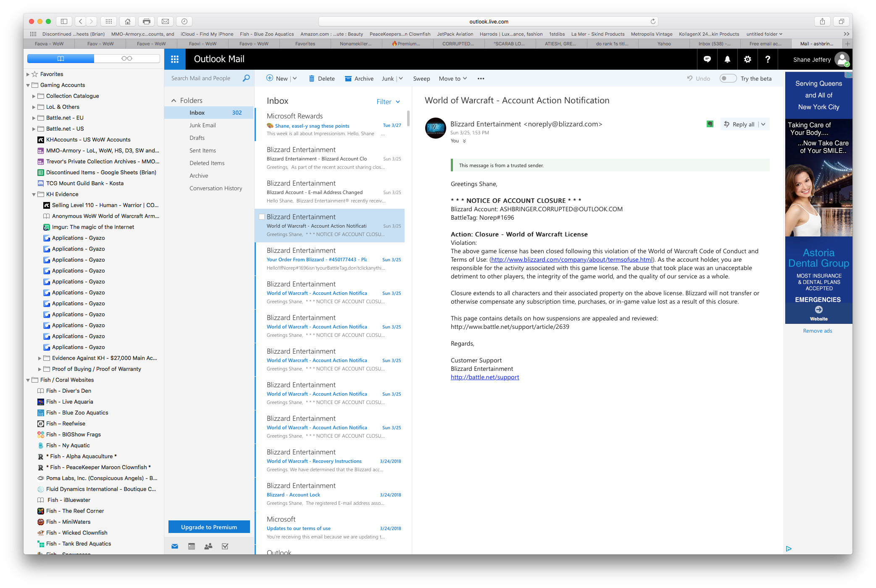Open the Filter dropdown in Inbox
Image resolution: width=876 pixels, height=588 pixels.
coord(388,102)
